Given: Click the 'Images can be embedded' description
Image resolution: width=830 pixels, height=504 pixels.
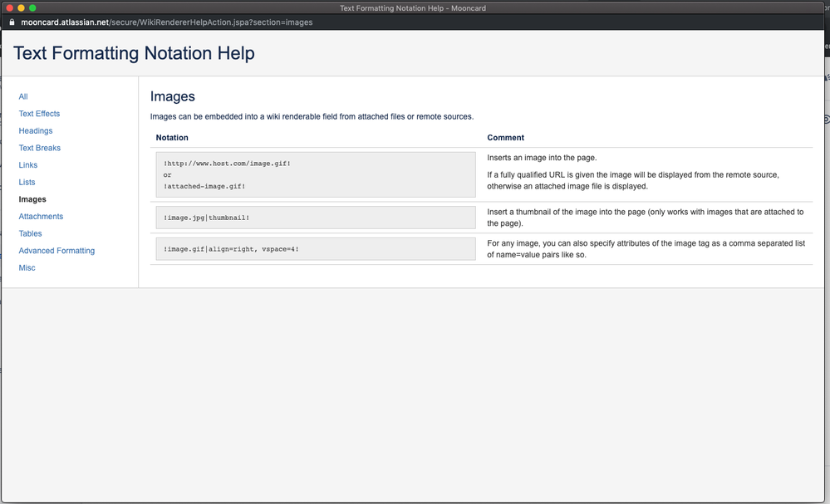Looking at the screenshot, I should (x=312, y=116).
